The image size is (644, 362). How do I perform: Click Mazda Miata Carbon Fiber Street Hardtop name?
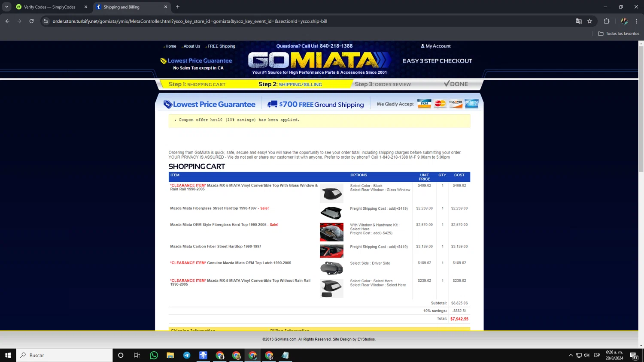point(216,247)
